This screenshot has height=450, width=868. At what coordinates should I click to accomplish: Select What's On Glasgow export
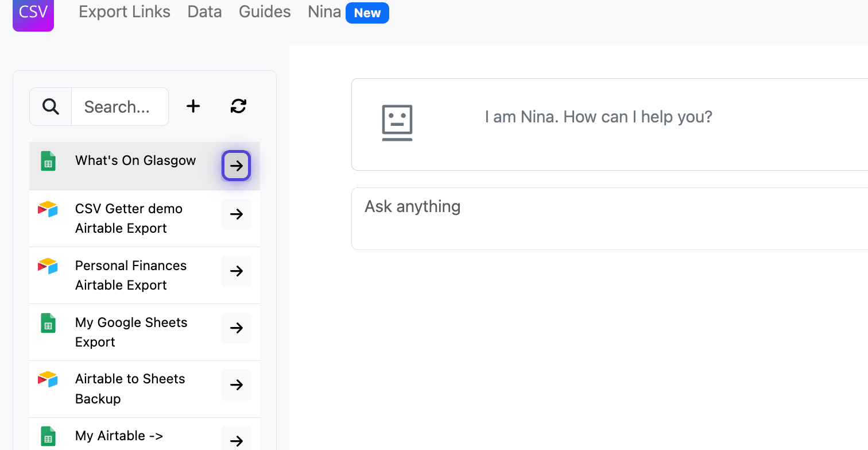click(135, 161)
